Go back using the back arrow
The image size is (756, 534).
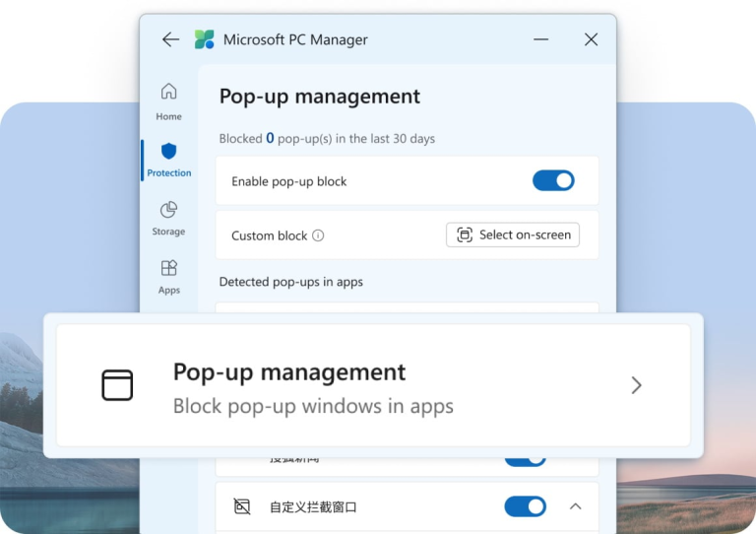[x=170, y=39]
